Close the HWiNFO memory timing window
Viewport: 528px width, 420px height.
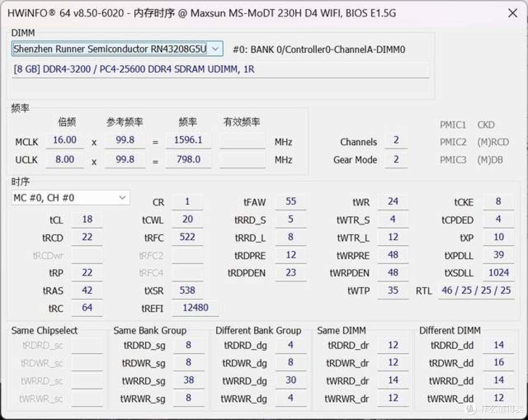pos(512,13)
